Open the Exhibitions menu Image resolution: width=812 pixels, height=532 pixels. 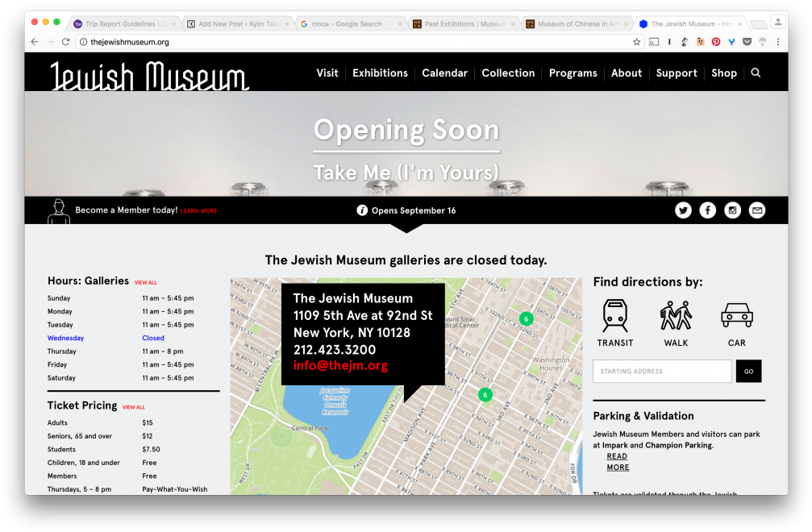(x=380, y=73)
